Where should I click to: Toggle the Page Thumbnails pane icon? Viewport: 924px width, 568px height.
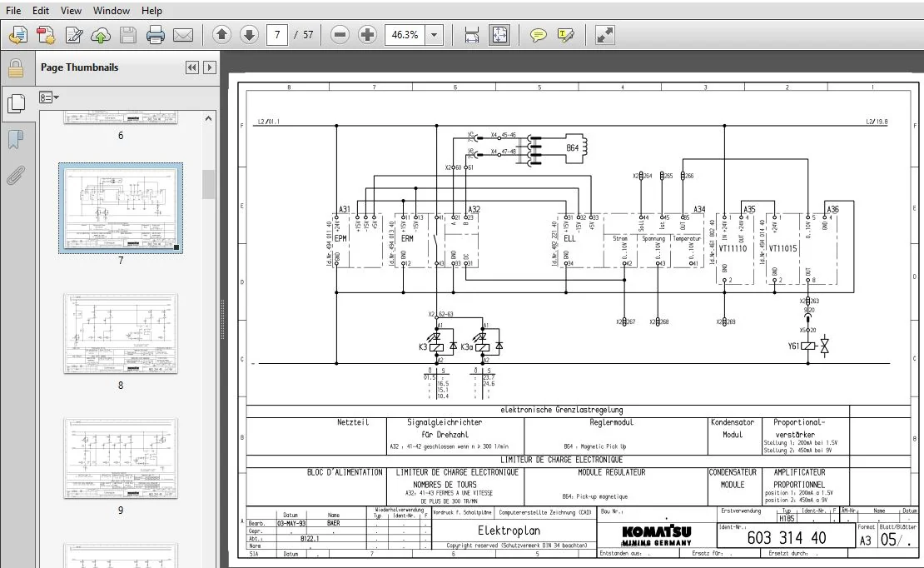tap(16, 104)
